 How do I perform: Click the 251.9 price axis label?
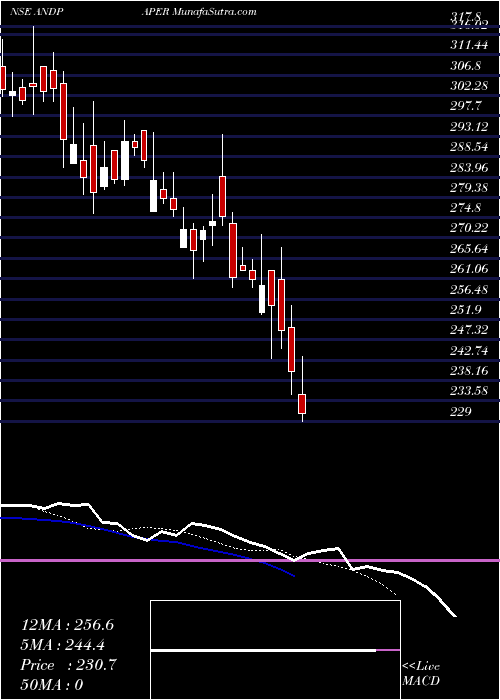pos(466,310)
